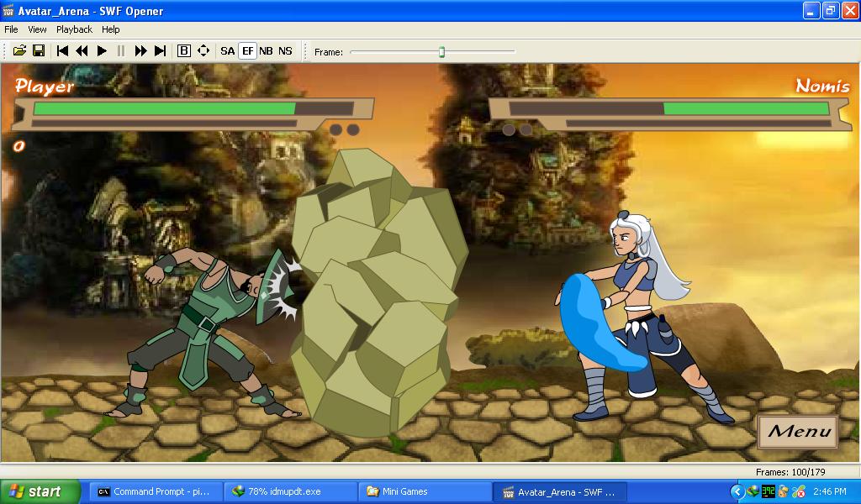Click the four-arrow fit-to-window icon
The image size is (861, 504).
point(203,51)
